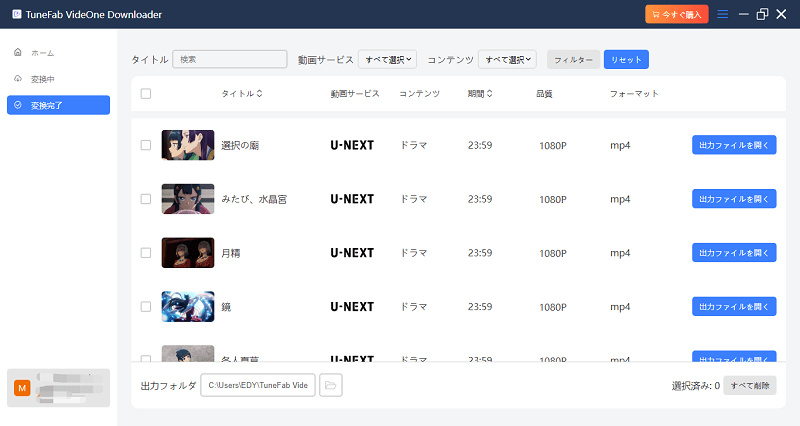The image size is (800, 426).
Task: Open the hamburger menu icon
Action: coord(722,14)
